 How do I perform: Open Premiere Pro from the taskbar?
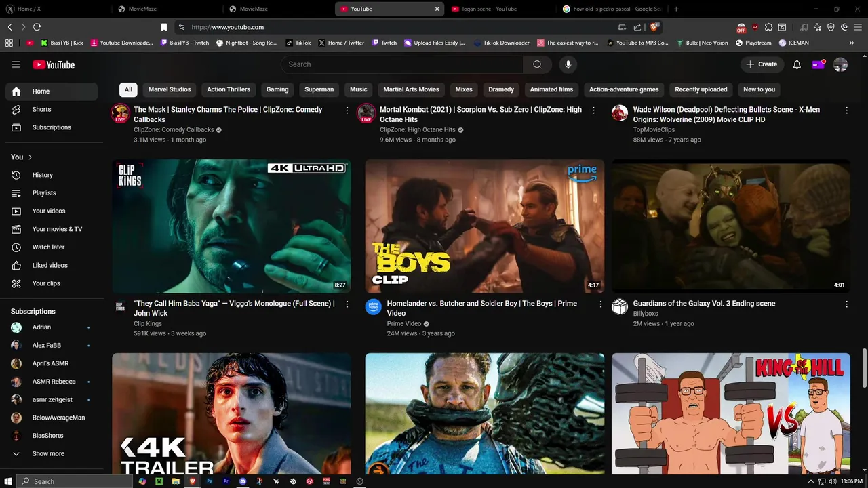[226, 481]
